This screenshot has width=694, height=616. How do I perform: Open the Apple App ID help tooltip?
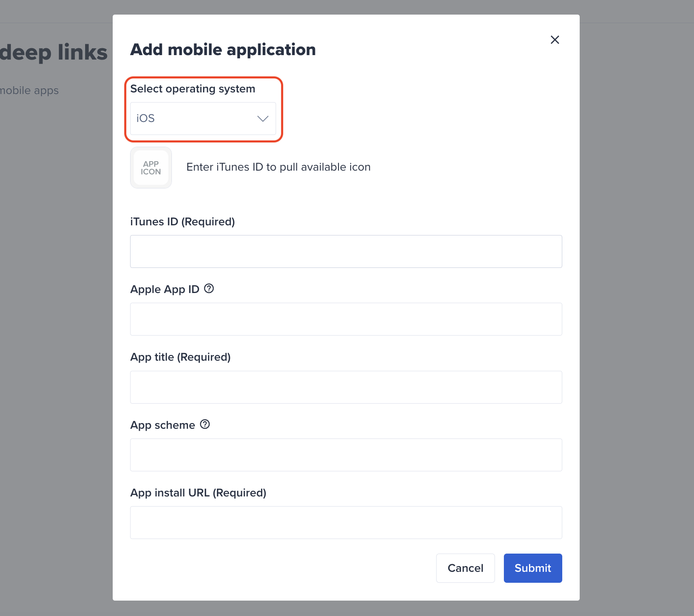(x=209, y=289)
